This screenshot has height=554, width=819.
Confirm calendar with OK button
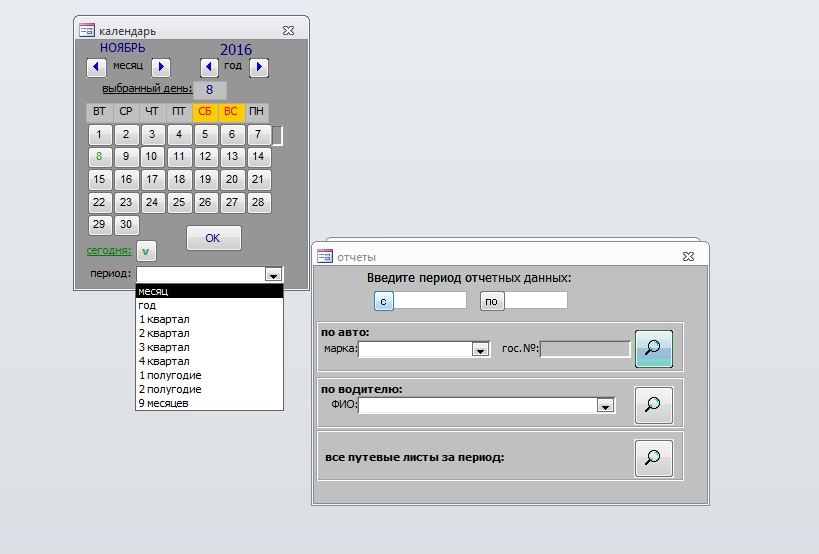click(213, 238)
